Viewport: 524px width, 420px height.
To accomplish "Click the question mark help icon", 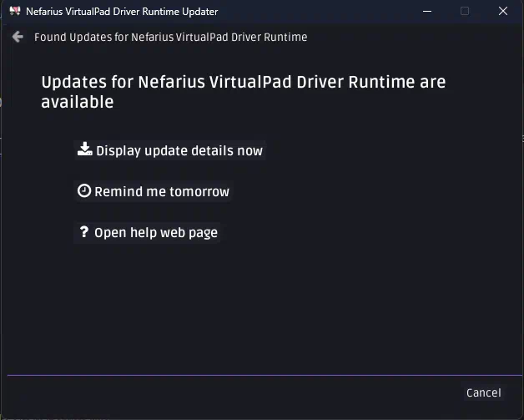I will click(x=84, y=232).
